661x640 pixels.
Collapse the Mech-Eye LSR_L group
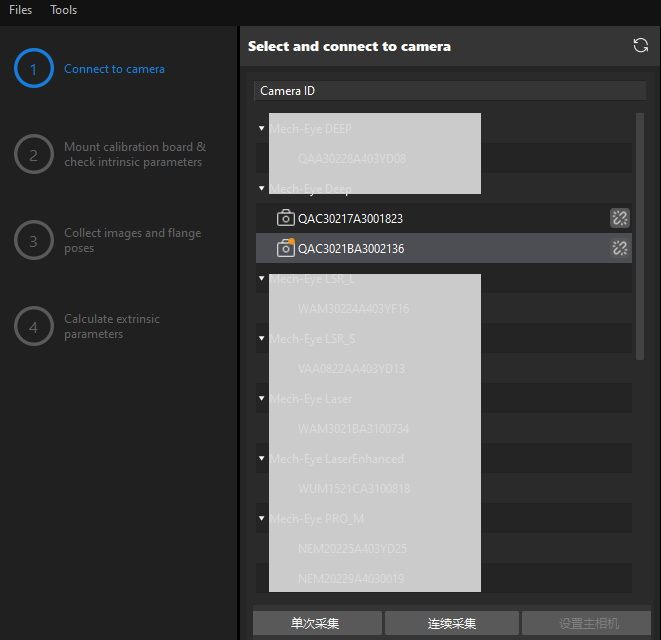261,278
